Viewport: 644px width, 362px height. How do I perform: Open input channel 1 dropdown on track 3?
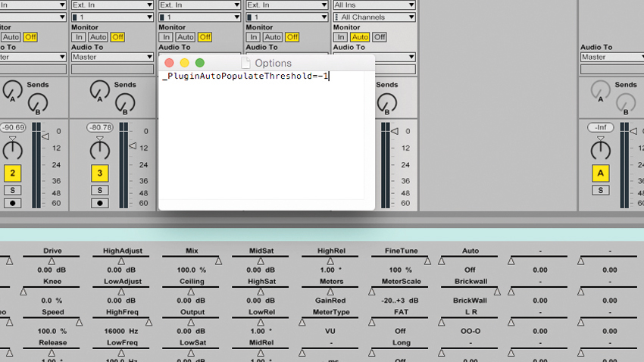[113, 17]
